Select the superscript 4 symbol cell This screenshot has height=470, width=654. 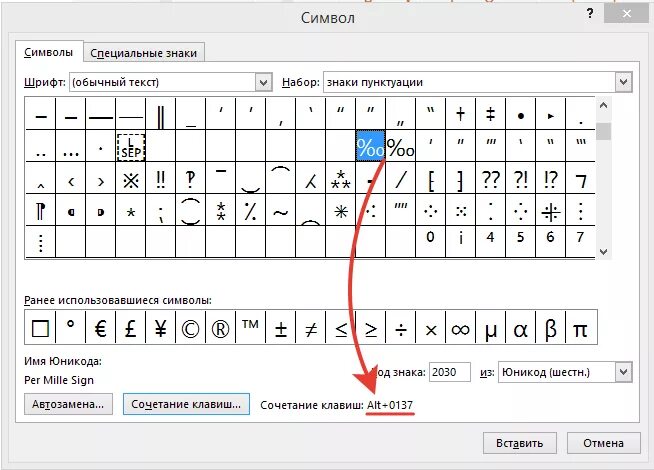[x=490, y=242]
